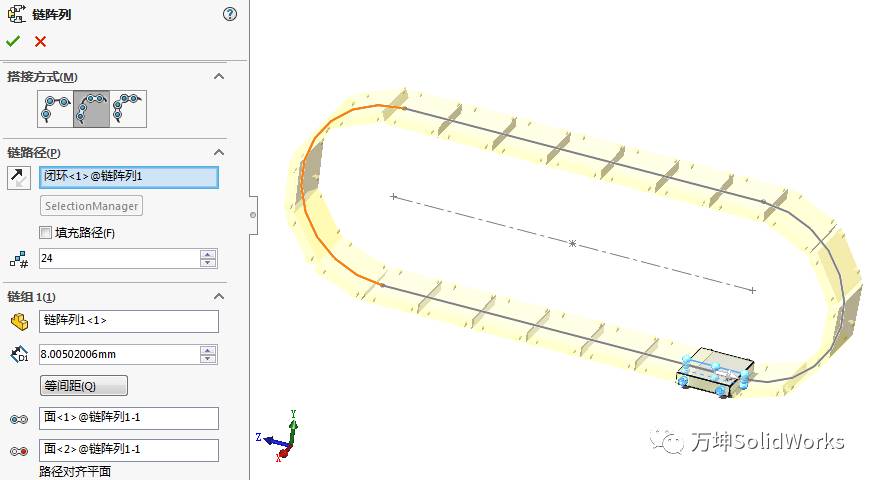This screenshot has width=873, height=480.
Task: Cancel the chain pattern with red X
Action: click(x=40, y=41)
